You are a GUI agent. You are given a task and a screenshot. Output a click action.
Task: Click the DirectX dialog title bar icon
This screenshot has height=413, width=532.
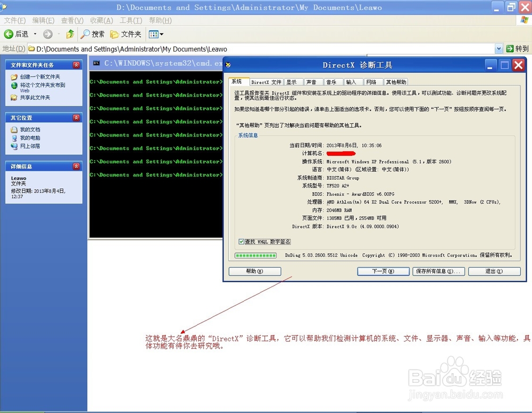pos(228,65)
